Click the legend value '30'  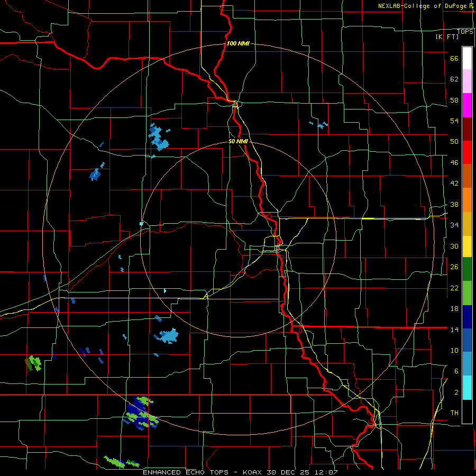tap(454, 246)
